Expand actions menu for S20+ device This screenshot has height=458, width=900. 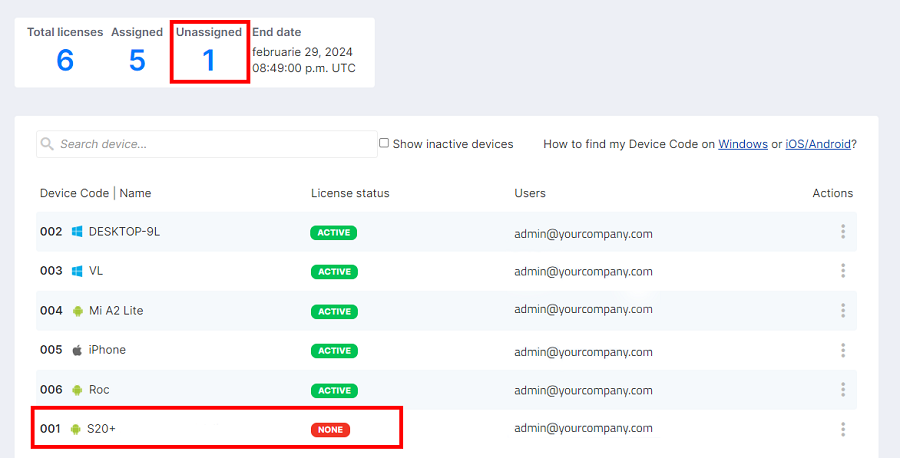[843, 429]
